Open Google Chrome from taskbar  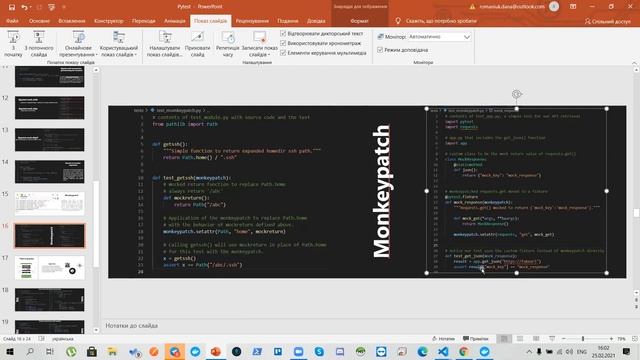[464, 351]
